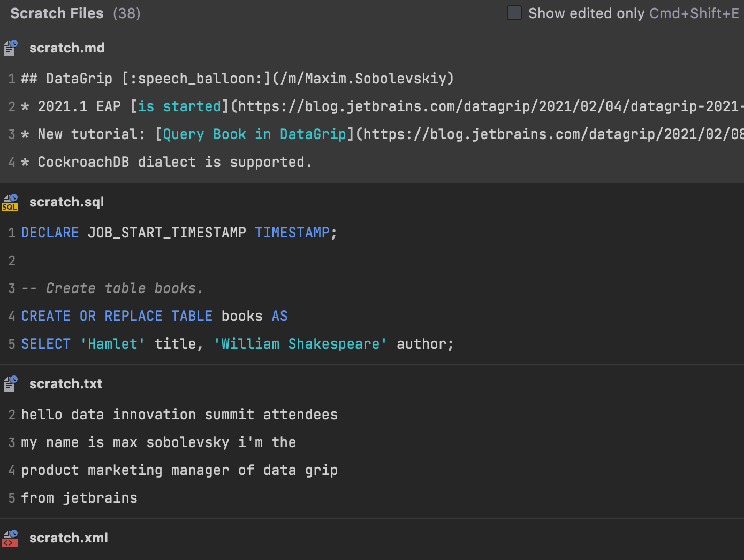
Task: Click the 'Show edited only' label text
Action: pyautogui.click(x=586, y=13)
